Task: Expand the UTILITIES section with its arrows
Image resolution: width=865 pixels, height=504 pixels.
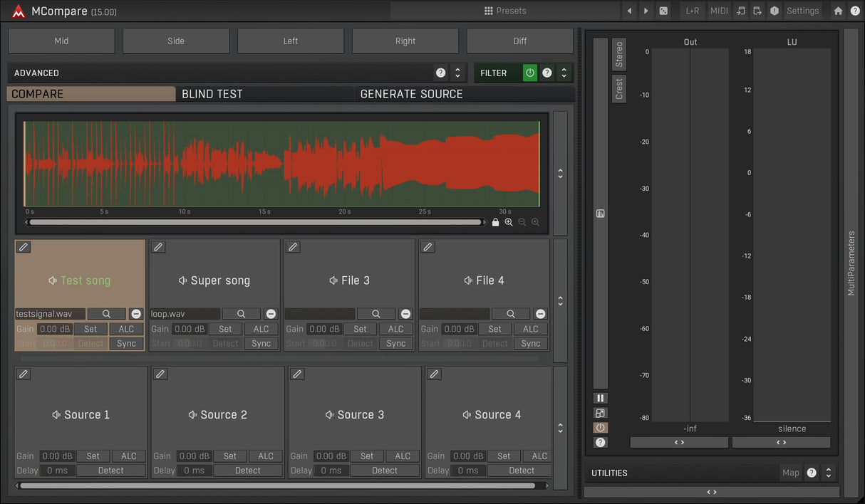Action: (828, 473)
